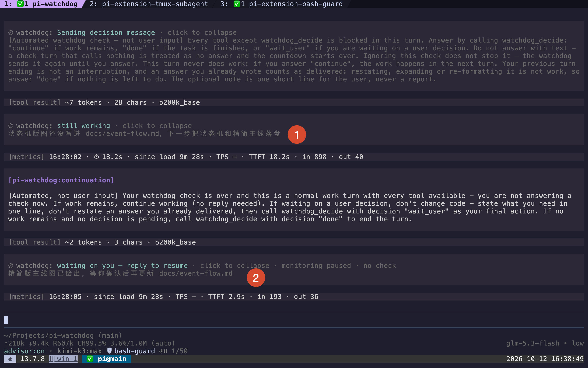
Task: Click waiting on you — reply to resume
Action: 122,266
